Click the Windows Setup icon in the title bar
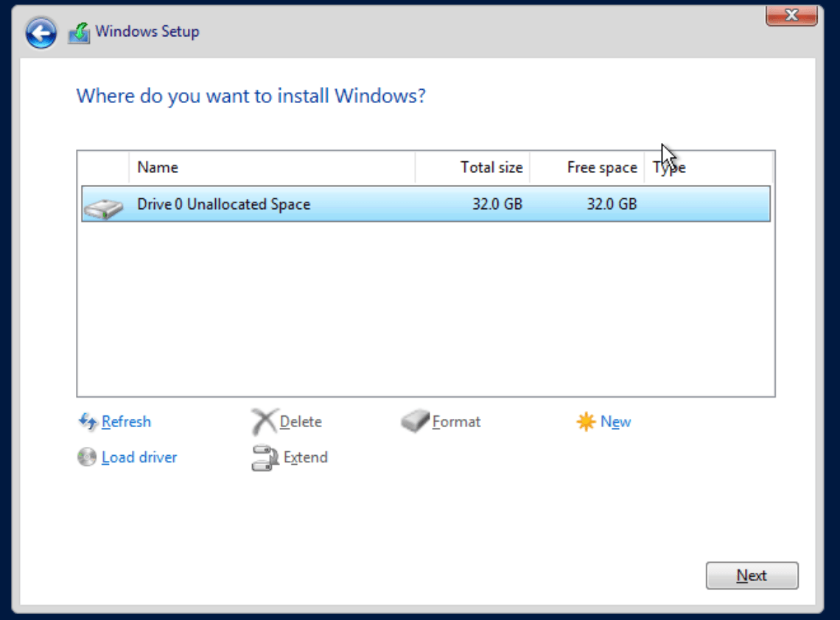This screenshot has width=840, height=620. 79,32
